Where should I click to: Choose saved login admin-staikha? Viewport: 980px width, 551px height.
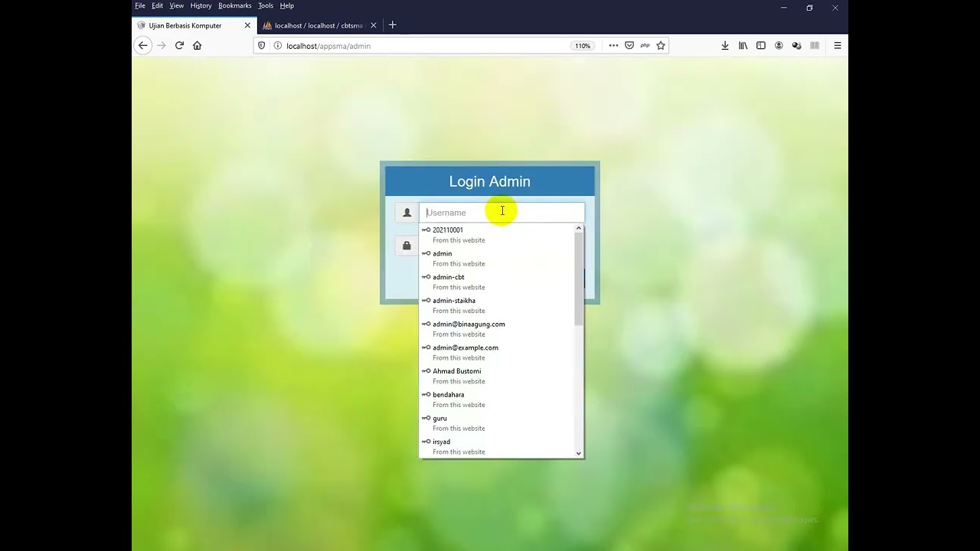496,306
